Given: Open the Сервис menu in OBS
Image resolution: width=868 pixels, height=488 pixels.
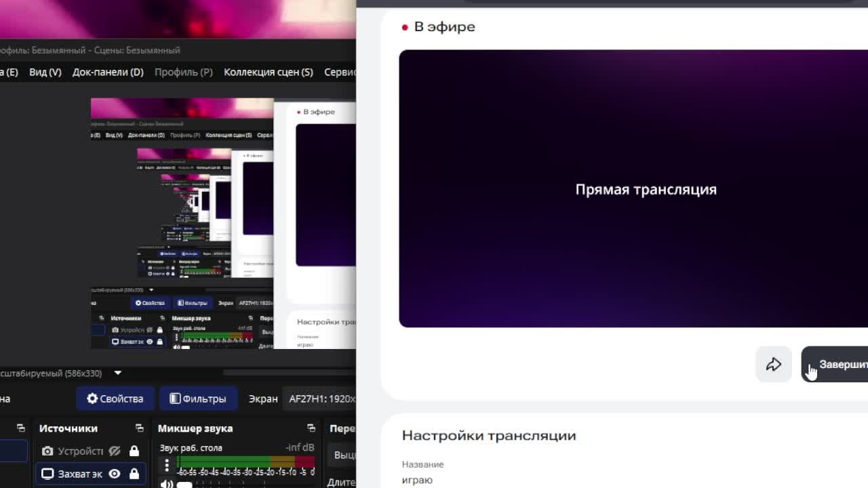Looking at the screenshot, I should [x=340, y=72].
